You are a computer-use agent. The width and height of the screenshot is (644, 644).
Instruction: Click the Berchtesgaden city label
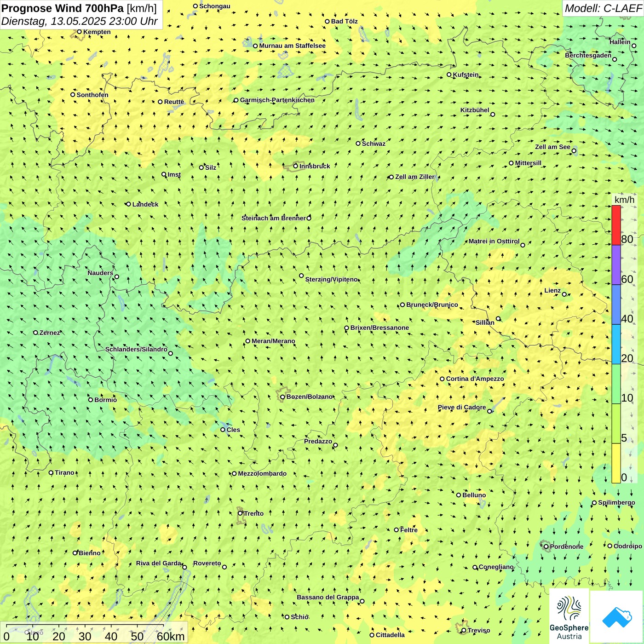pos(588,55)
